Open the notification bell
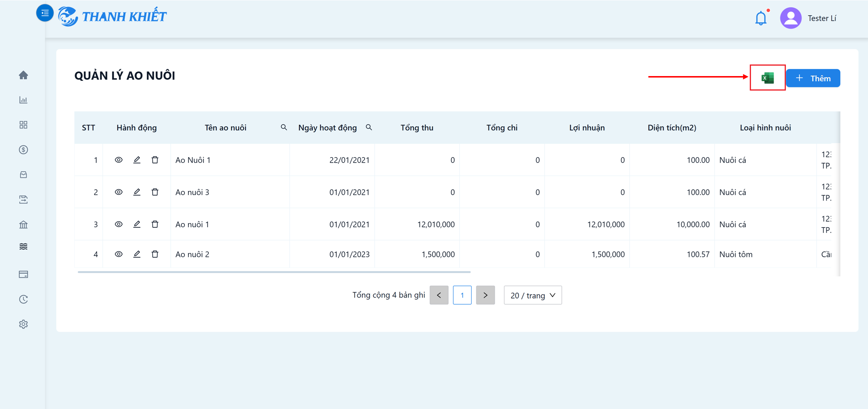Image resolution: width=868 pixels, height=409 pixels. (761, 18)
